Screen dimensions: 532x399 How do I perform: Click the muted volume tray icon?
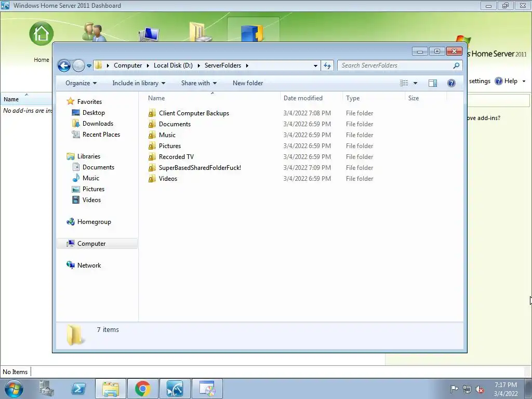pyautogui.click(x=480, y=390)
